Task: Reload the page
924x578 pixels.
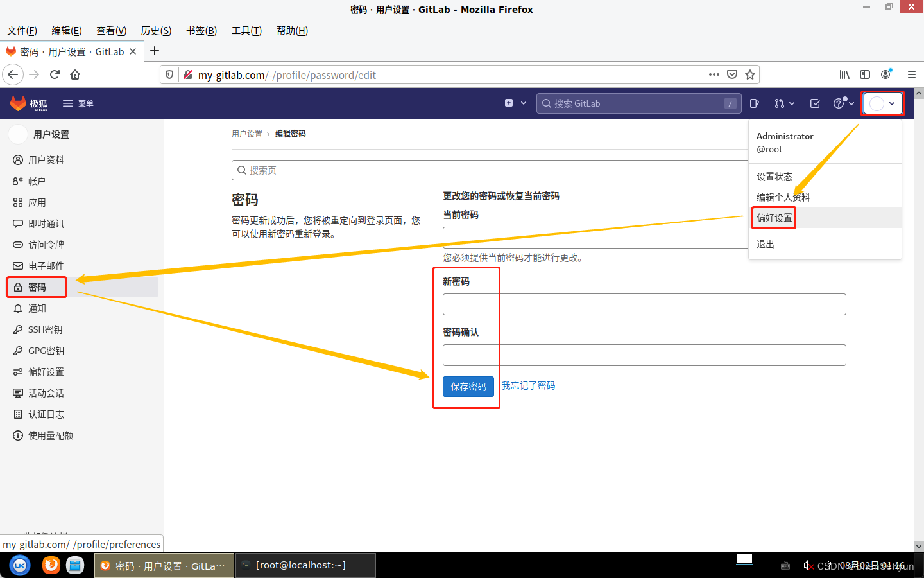Action: tap(55, 74)
